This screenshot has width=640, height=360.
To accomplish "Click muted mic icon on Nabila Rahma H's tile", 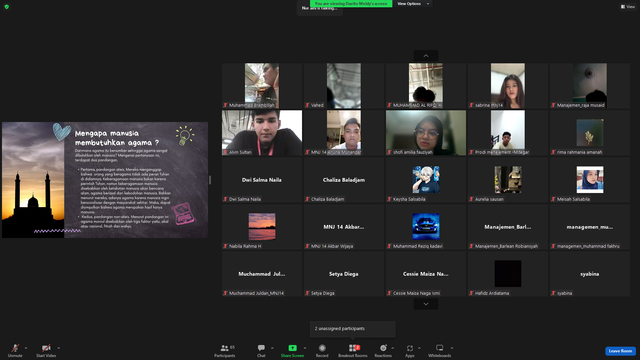I will click(x=225, y=246).
